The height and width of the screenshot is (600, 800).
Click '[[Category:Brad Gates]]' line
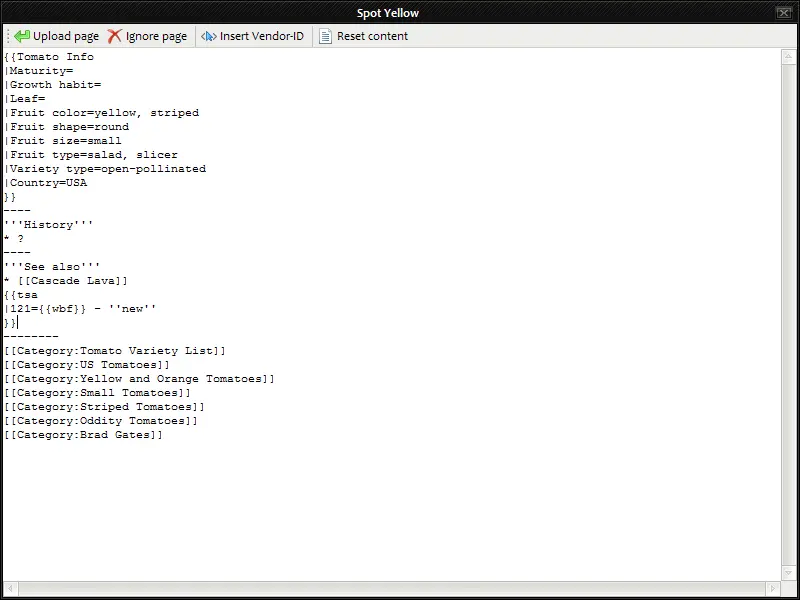click(83, 435)
